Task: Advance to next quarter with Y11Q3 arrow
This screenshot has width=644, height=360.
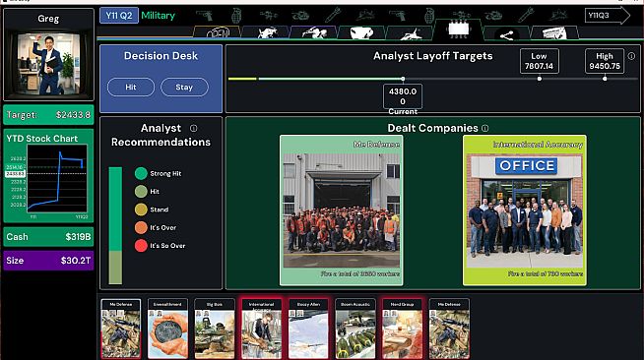Action: (x=607, y=16)
